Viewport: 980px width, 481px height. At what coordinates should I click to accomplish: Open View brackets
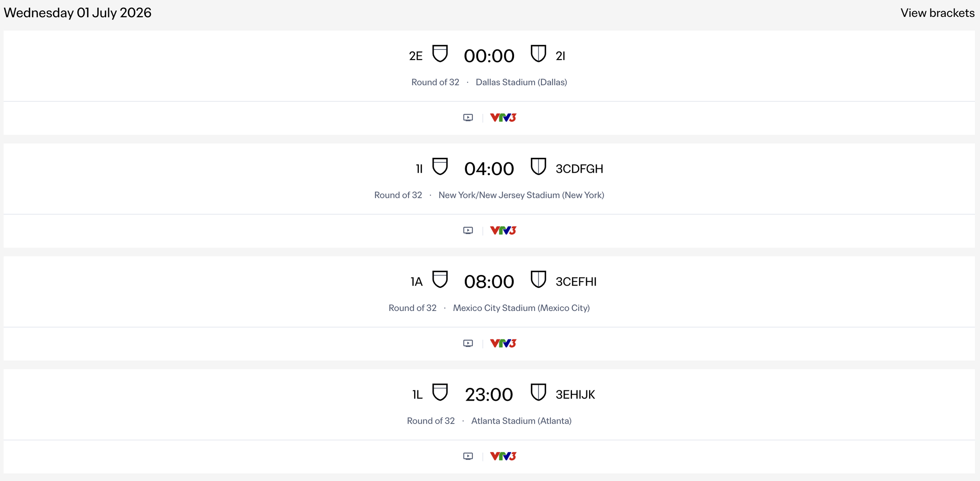[x=938, y=13]
